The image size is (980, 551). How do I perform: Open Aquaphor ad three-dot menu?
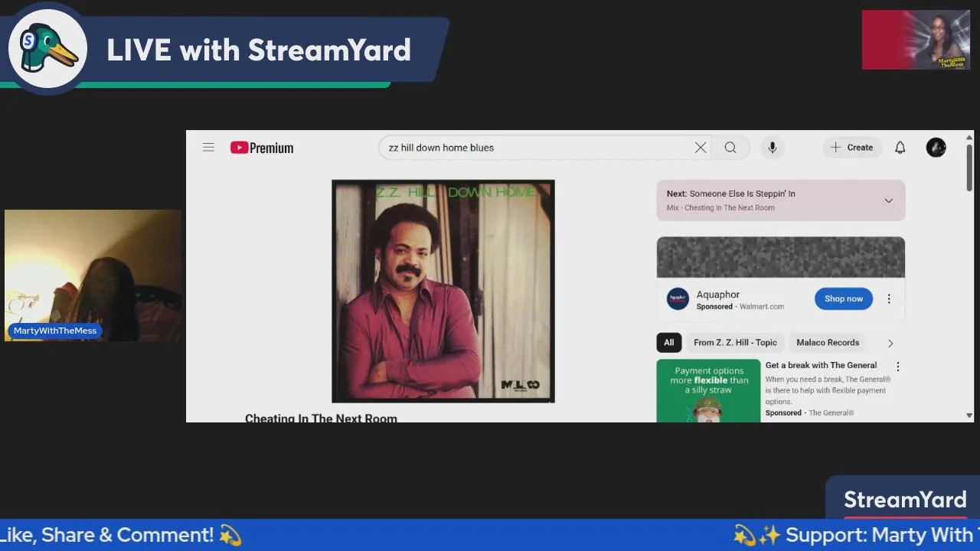coord(889,299)
